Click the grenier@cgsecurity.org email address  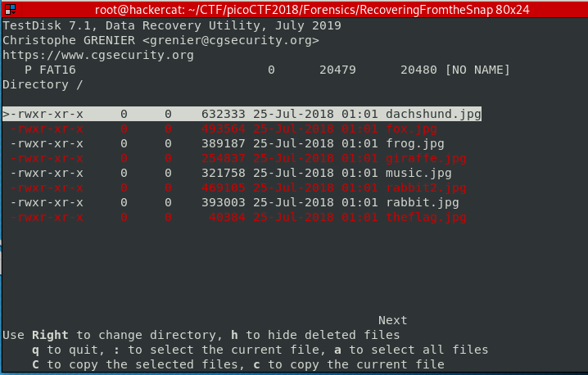[231, 40]
